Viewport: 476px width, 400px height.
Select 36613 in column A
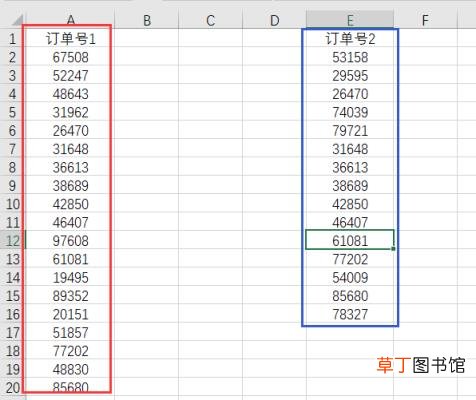[x=70, y=167]
